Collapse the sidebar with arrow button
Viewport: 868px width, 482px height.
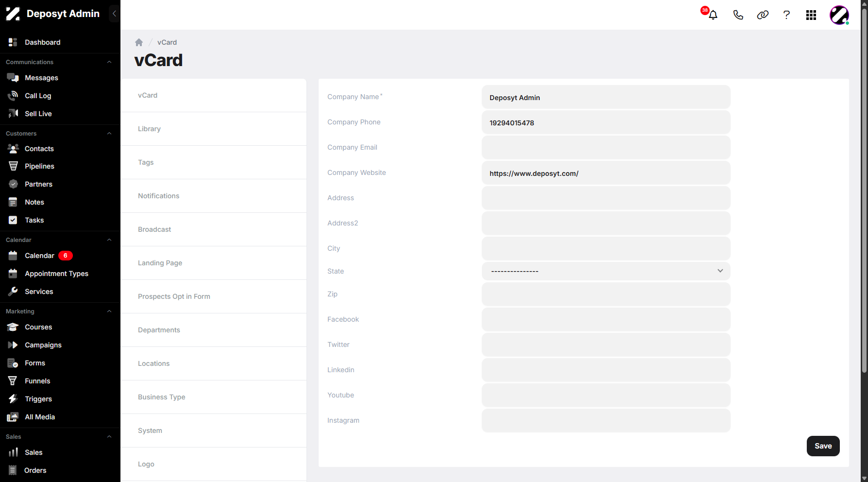pos(114,14)
